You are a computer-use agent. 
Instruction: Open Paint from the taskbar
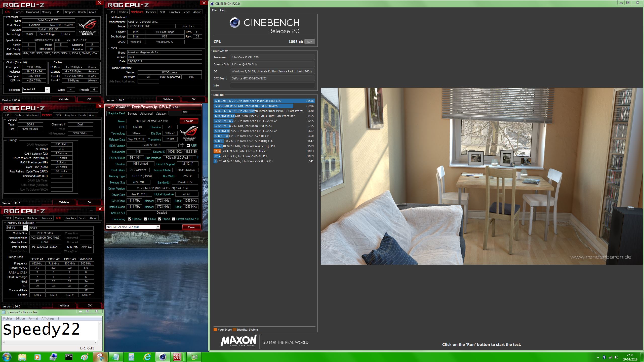click(x=85, y=357)
